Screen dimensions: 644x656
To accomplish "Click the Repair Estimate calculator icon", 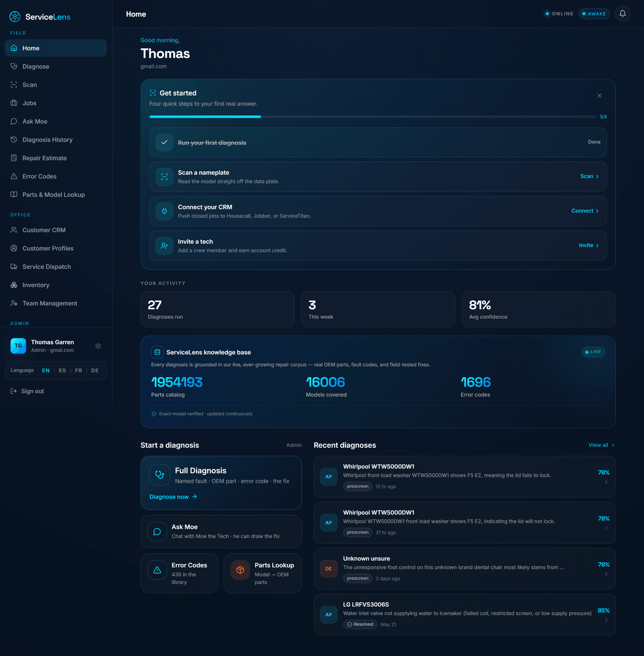I will [14, 158].
